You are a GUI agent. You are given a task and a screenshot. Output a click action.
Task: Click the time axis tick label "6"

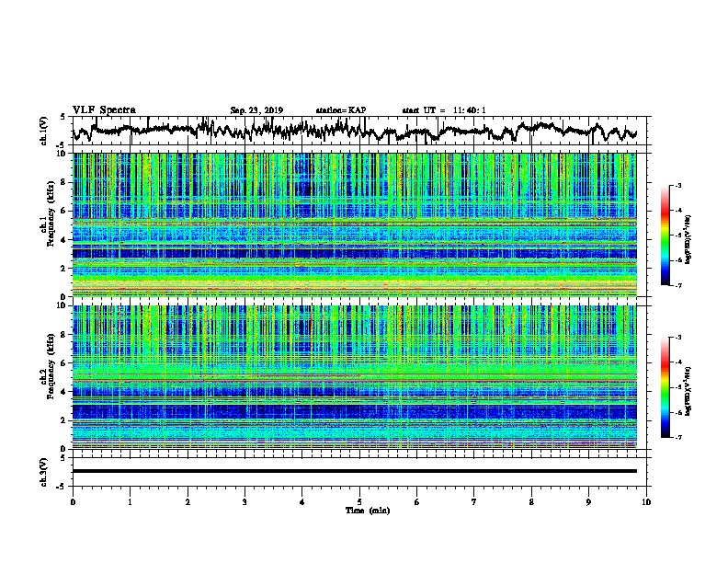[x=417, y=502]
